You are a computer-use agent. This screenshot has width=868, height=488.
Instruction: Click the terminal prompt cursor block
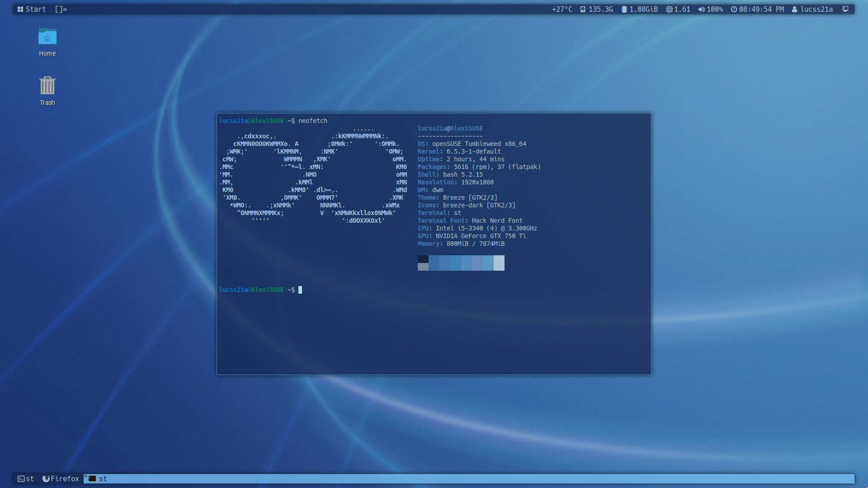click(x=300, y=290)
